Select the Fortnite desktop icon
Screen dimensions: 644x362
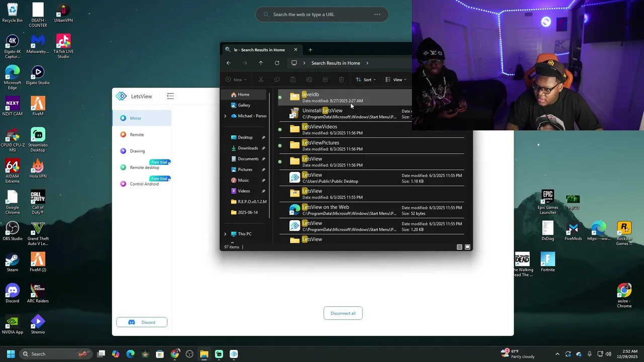pyautogui.click(x=547, y=262)
